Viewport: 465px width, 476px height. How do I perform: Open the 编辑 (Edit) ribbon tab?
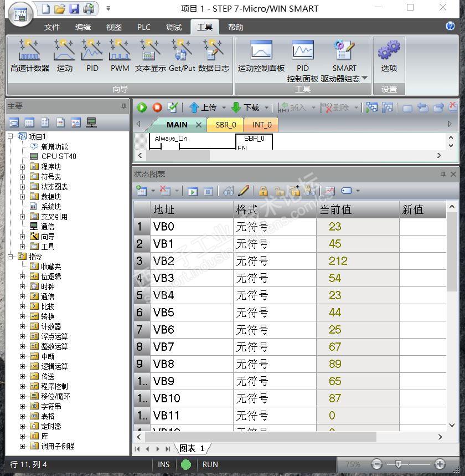click(x=83, y=27)
